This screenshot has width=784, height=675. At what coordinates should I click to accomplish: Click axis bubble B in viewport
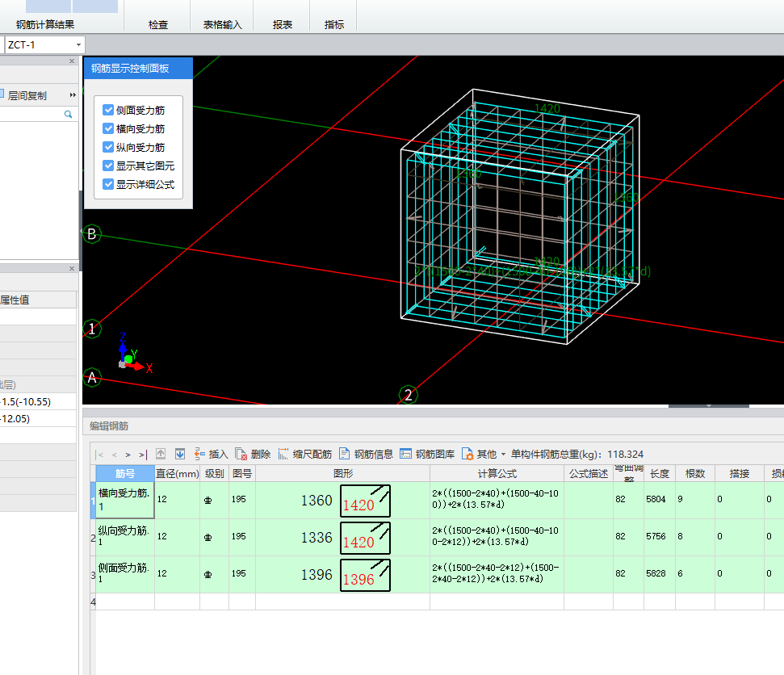[92, 234]
